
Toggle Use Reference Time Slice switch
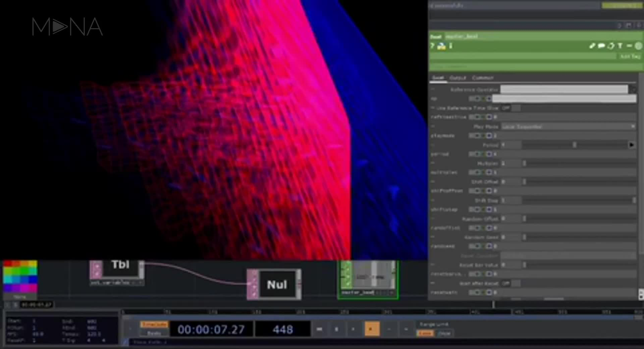tap(511, 108)
